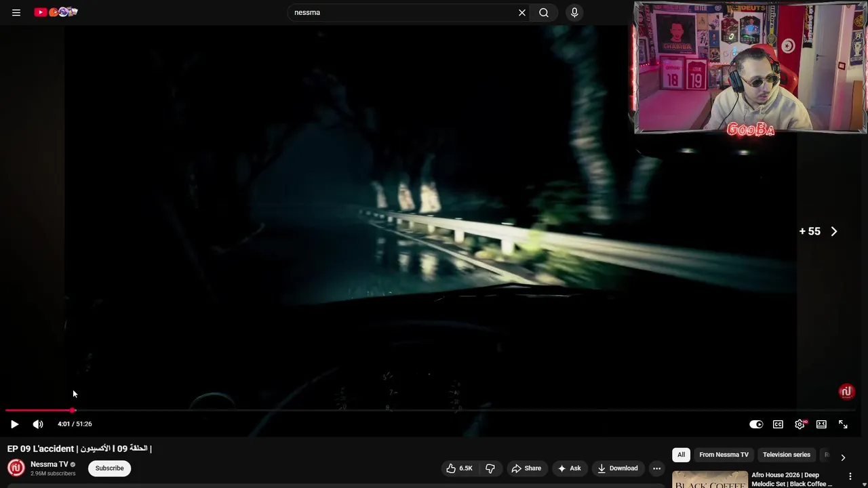Open the Ask AI button

coord(569,468)
